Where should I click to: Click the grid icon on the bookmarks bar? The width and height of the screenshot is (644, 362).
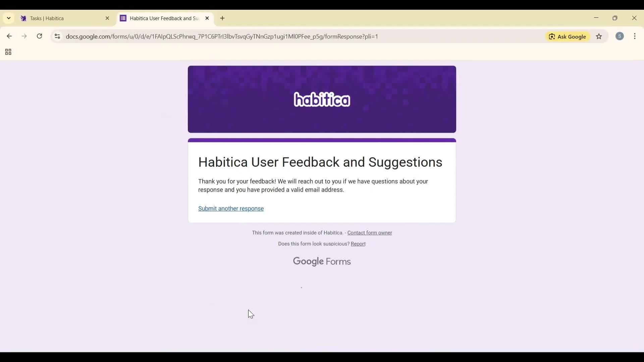tap(8, 52)
